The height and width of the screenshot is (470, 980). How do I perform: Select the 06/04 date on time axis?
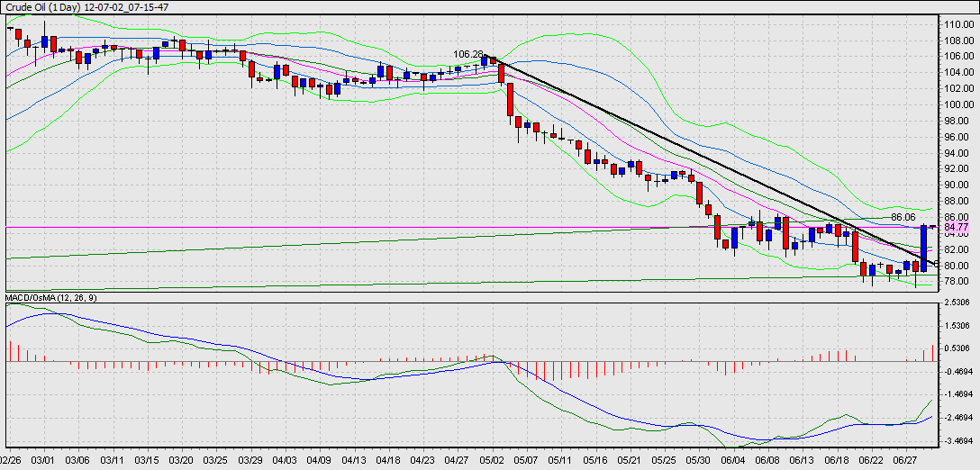pyautogui.click(x=734, y=459)
